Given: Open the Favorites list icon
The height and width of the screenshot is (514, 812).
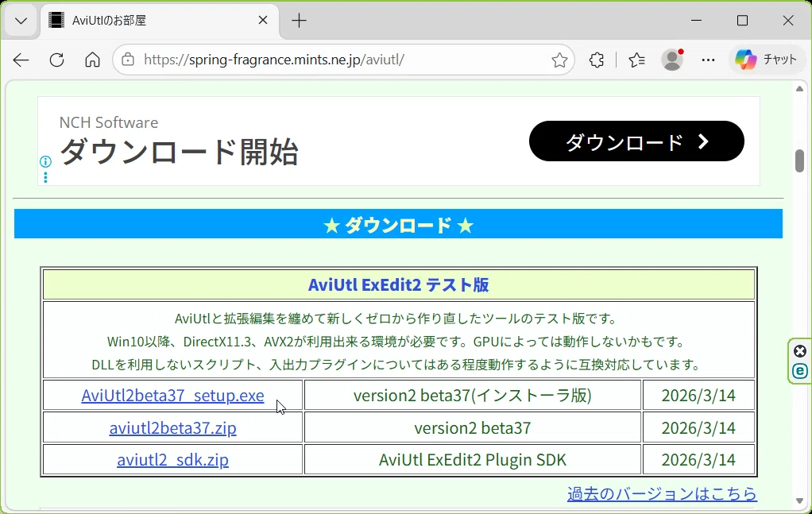Looking at the screenshot, I should click(x=637, y=60).
